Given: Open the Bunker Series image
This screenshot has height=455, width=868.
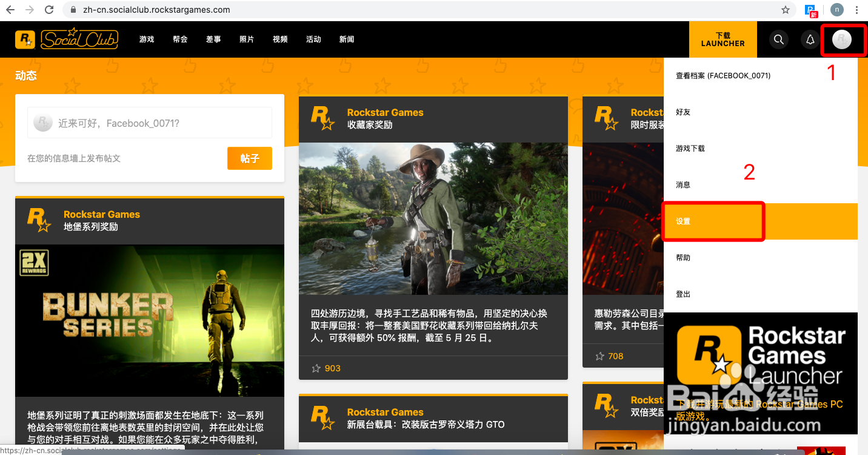Looking at the screenshot, I should click(x=150, y=320).
